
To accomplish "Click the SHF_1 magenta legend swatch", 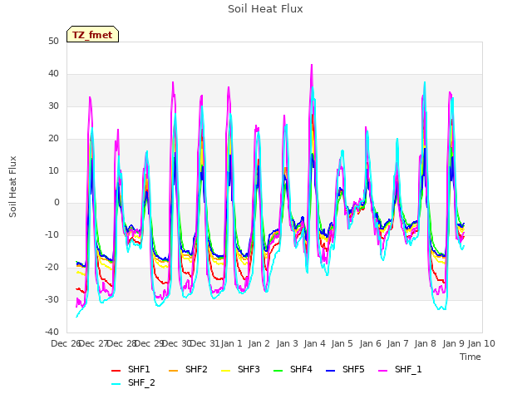I will tap(382, 371).
